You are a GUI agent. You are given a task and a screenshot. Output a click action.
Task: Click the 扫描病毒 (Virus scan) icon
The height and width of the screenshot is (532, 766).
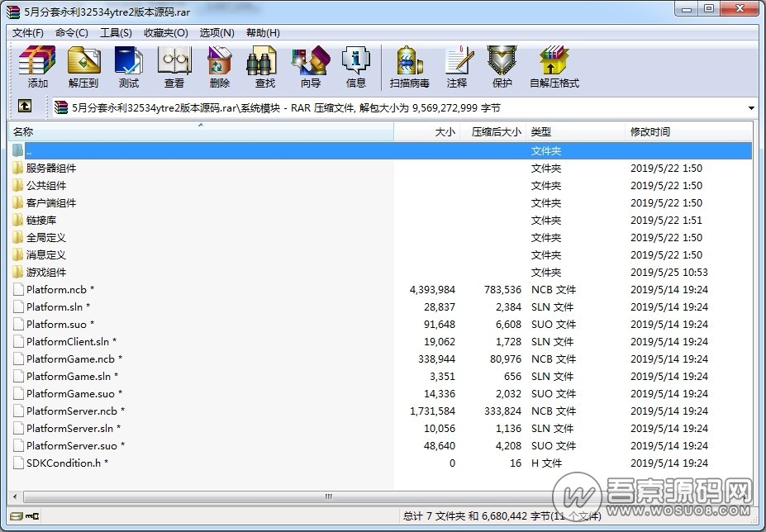(x=409, y=60)
